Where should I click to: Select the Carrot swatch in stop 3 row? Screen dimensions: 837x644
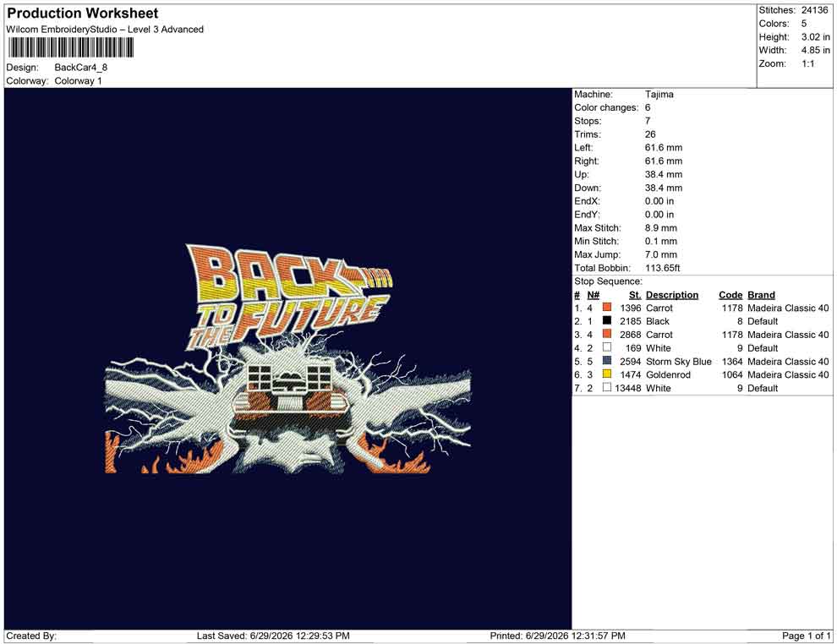606,334
